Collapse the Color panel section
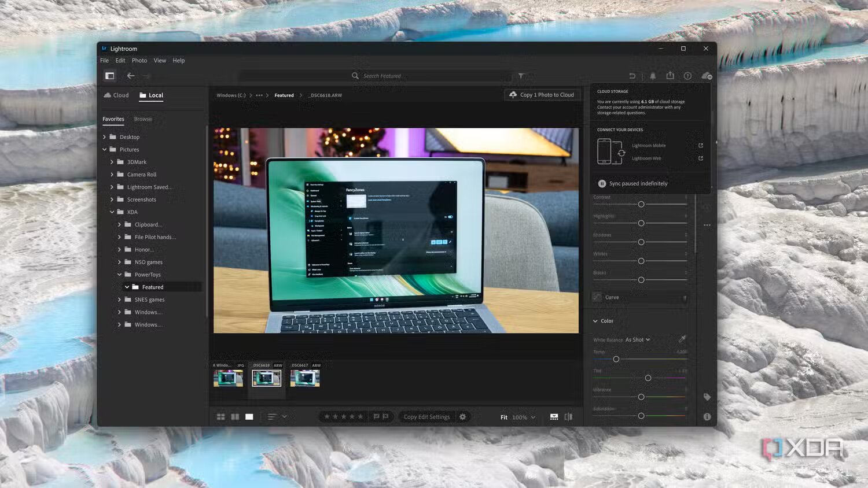Screen dimensions: 868x488 tap(595, 321)
